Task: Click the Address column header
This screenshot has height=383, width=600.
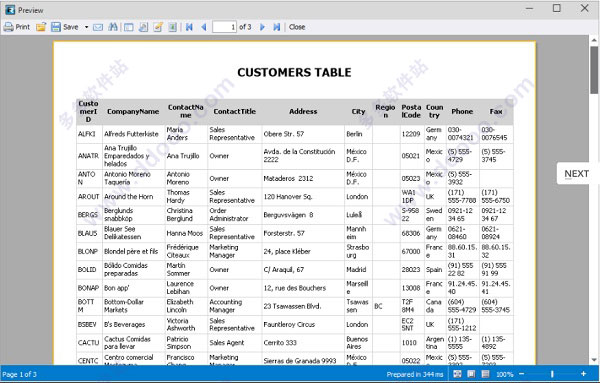Action: click(x=303, y=111)
